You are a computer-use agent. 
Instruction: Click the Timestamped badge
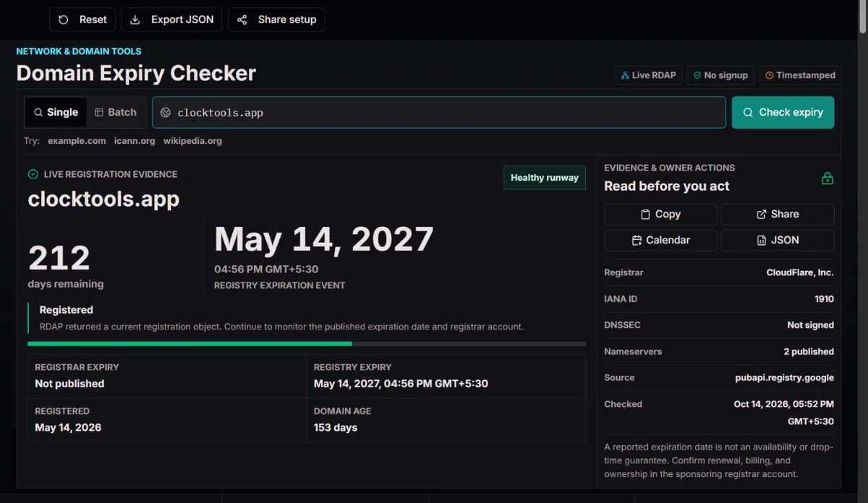click(x=800, y=75)
